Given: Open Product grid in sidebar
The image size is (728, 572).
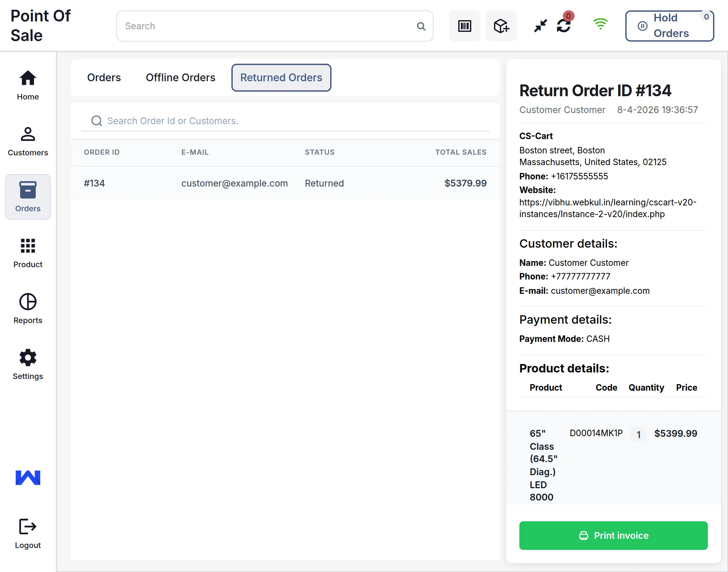Looking at the screenshot, I should (x=28, y=253).
